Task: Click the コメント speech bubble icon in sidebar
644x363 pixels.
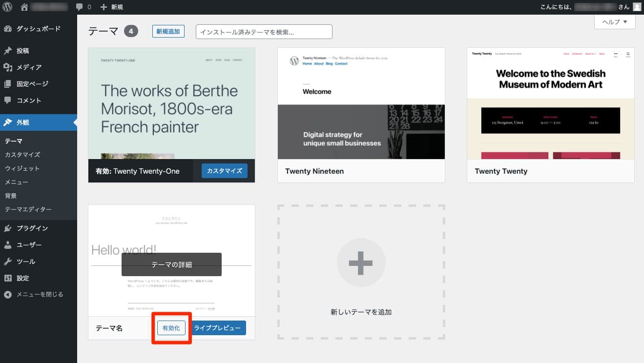Action: [x=8, y=101]
